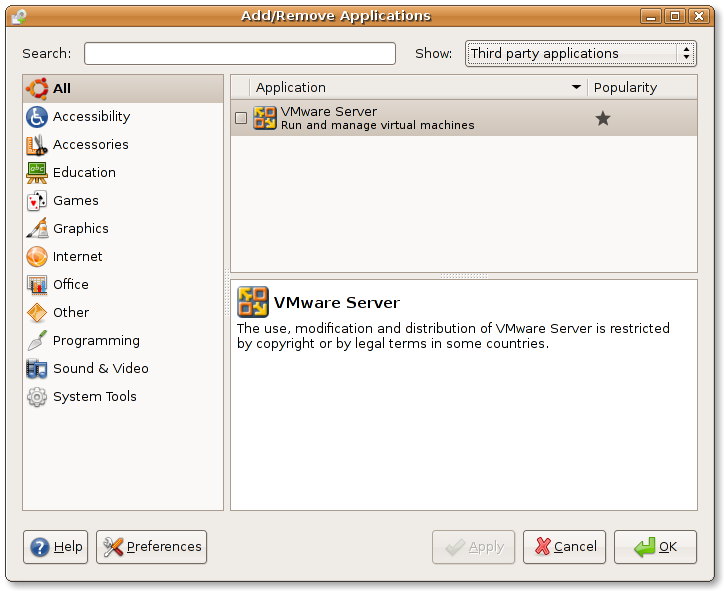Maximize the Add/Remove Applications window
This screenshot has height=591, width=724.
pyautogui.click(x=675, y=17)
